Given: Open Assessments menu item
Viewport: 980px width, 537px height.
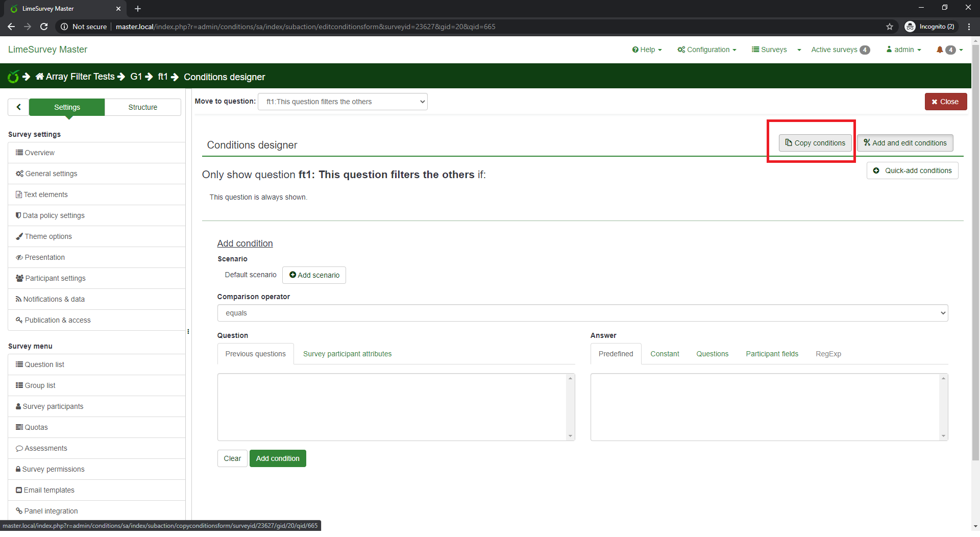Looking at the screenshot, I should click(x=96, y=448).
